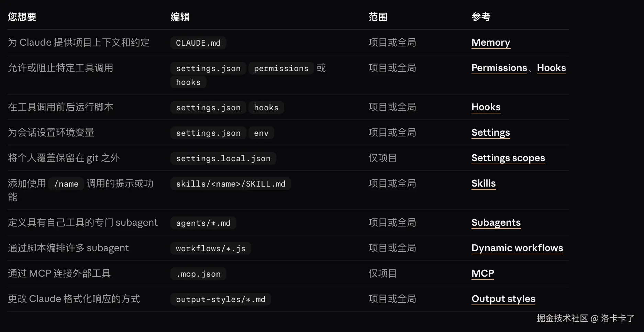Open the Output styles link
644x332 pixels.
coord(503,299)
